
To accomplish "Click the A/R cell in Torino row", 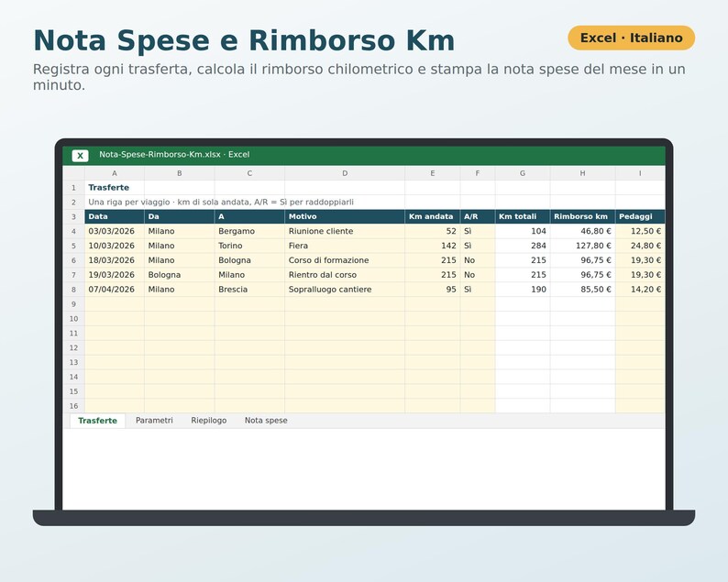I will point(478,246).
